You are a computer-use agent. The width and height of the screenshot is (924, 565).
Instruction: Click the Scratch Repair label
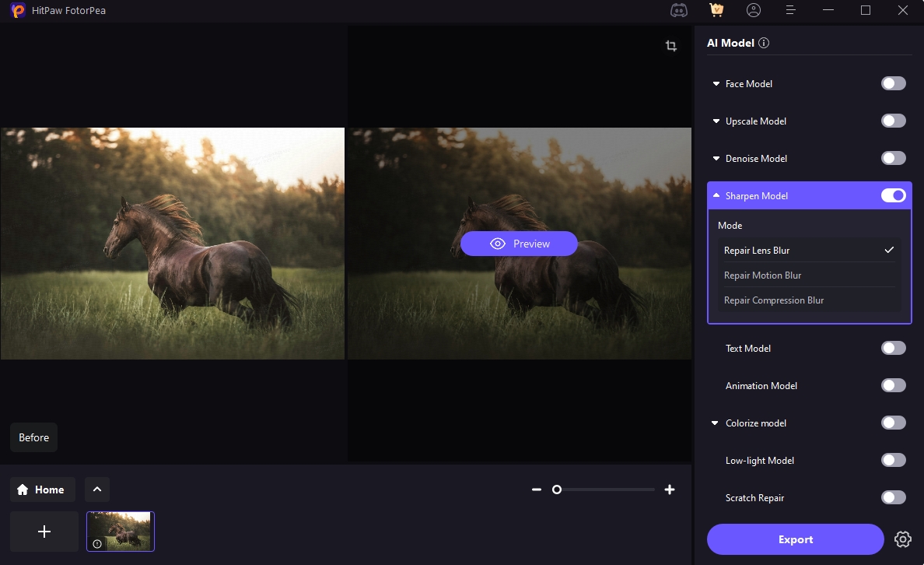coord(754,498)
